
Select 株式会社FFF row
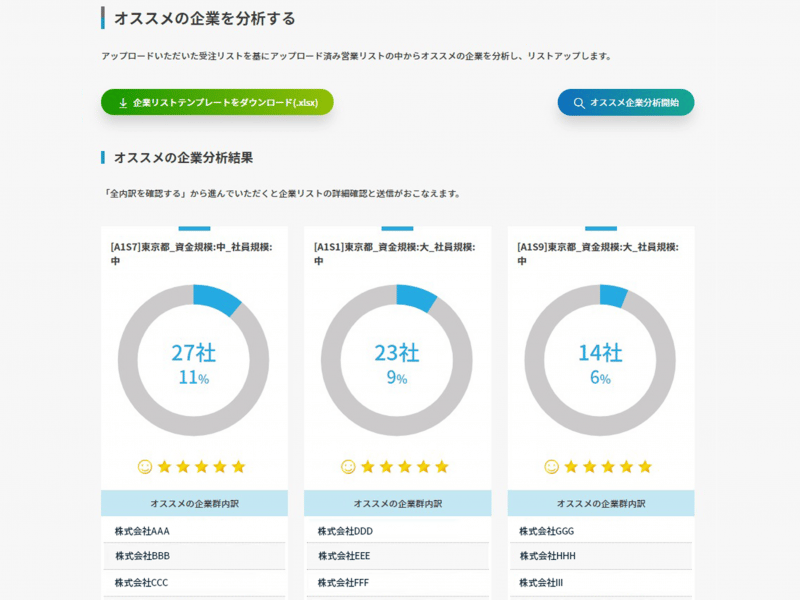[397, 583]
